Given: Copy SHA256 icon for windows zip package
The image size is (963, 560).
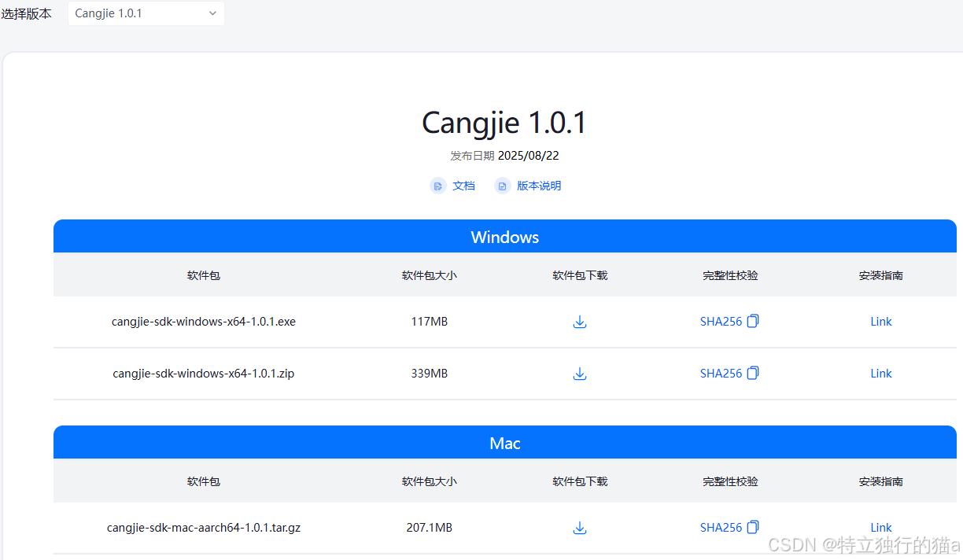Looking at the screenshot, I should pyautogui.click(x=753, y=373).
